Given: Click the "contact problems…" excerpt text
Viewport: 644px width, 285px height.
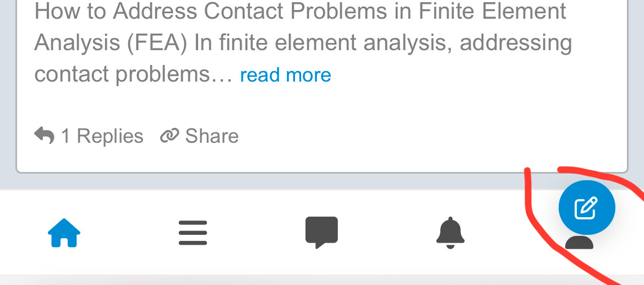Looking at the screenshot, I should 133,74.
